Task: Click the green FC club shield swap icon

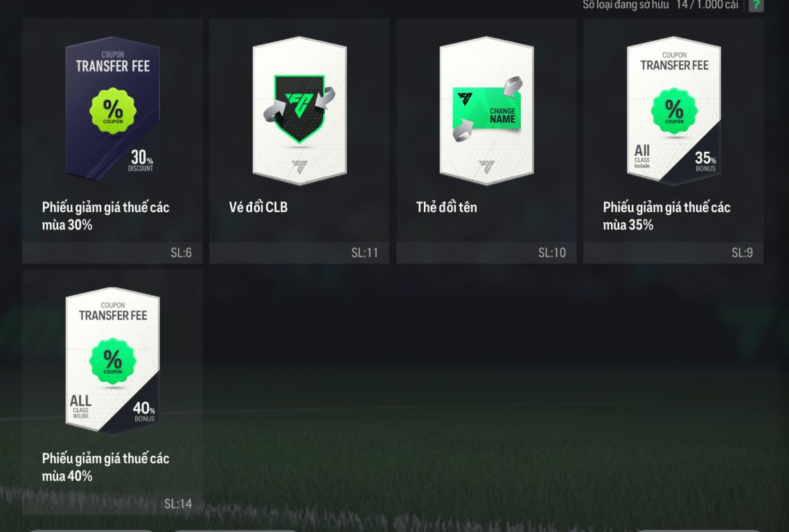Action: (299, 108)
